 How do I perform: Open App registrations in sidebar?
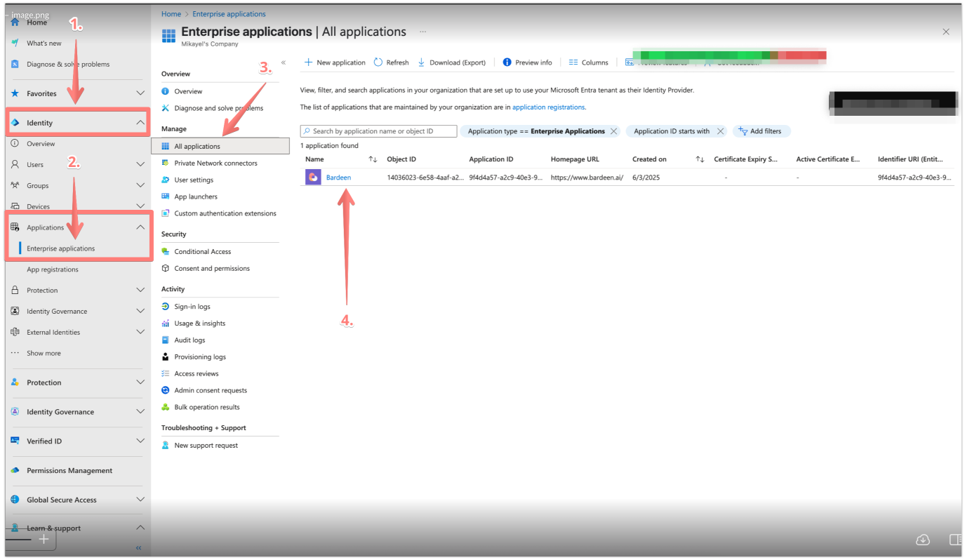coord(53,269)
